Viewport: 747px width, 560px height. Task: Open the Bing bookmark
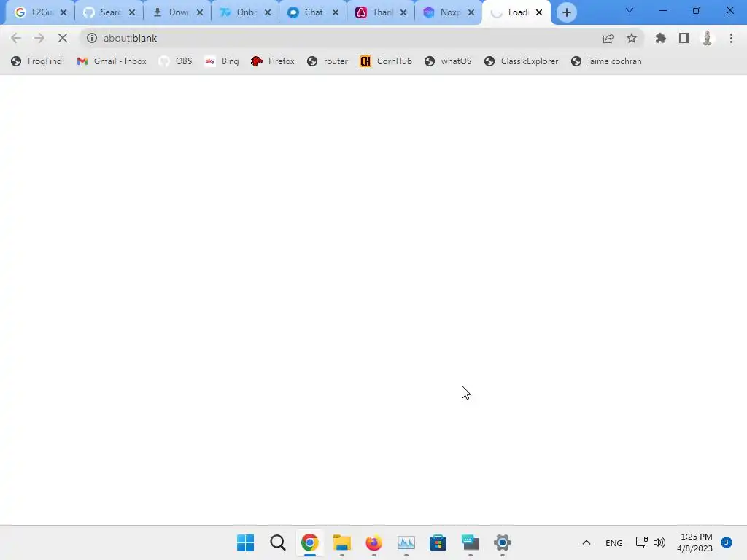(222, 61)
